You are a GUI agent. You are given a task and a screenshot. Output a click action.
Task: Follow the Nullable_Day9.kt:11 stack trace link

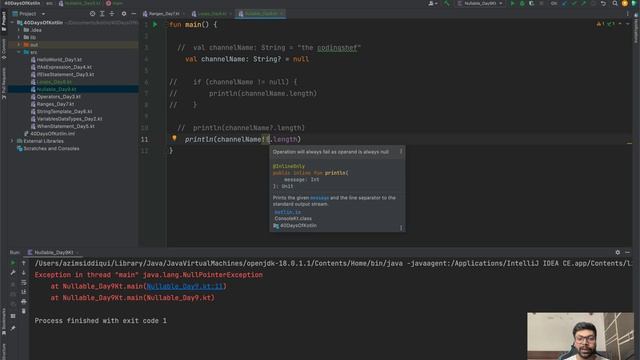coord(184,286)
